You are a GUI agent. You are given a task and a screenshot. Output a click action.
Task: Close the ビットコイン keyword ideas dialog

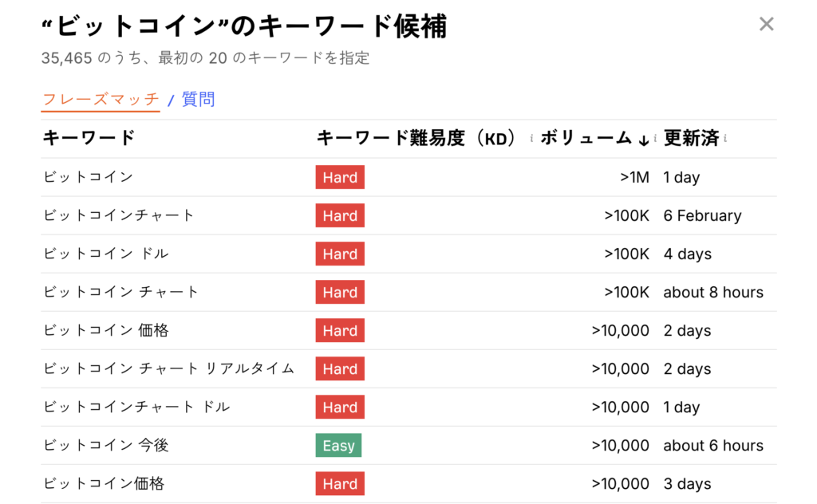click(766, 25)
